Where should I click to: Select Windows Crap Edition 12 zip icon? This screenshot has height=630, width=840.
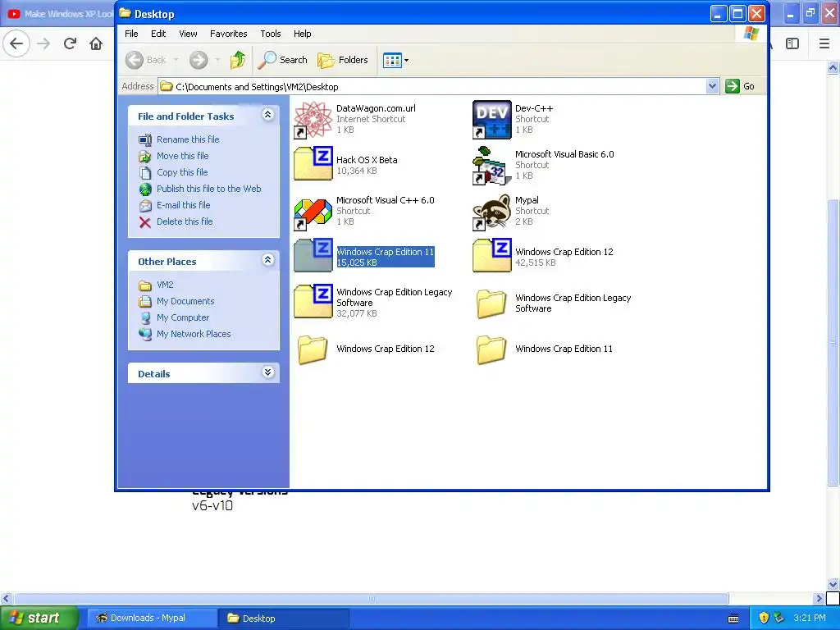492,256
